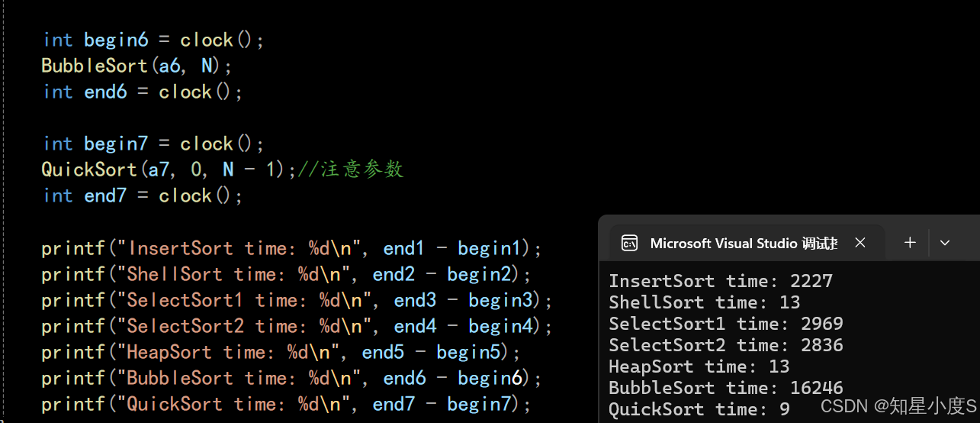
Task: Click the int begin7 = clock() line
Action: [153, 144]
